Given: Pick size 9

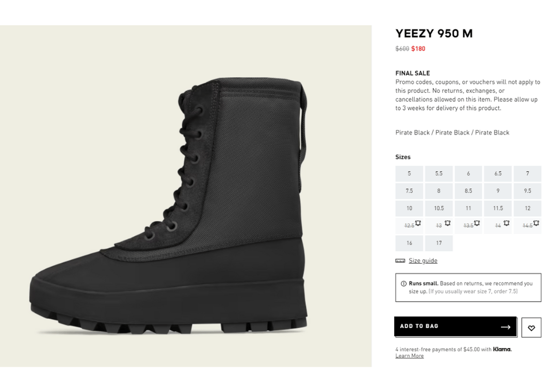Looking at the screenshot, I should click(498, 191).
